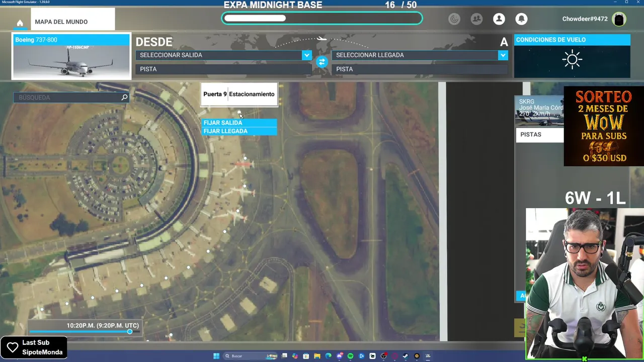Choose Fijar Salida in the gate popup

[x=239, y=123]
